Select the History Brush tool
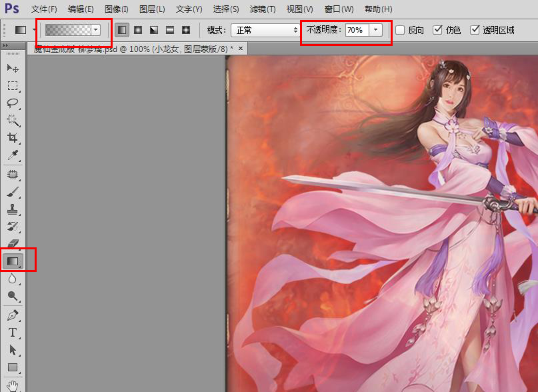Screen dimensions: 538x392 coord(13,227)
